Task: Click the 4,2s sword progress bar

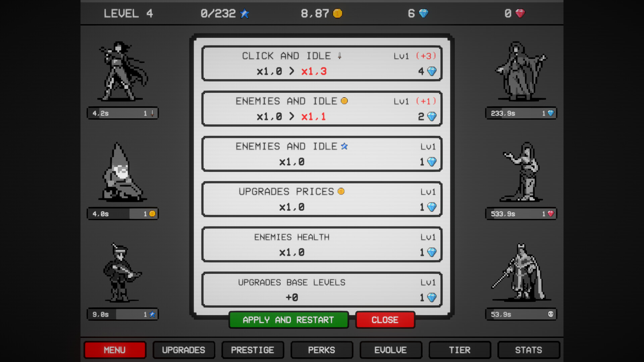Action: tap(123, 113)
